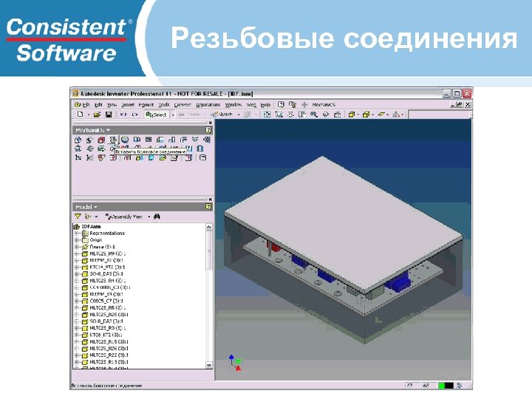Click the Insert bolted connection MechaniCS icon
Image resolution: width=532 pixels, height=399 pixels.
tap(113, 140)
